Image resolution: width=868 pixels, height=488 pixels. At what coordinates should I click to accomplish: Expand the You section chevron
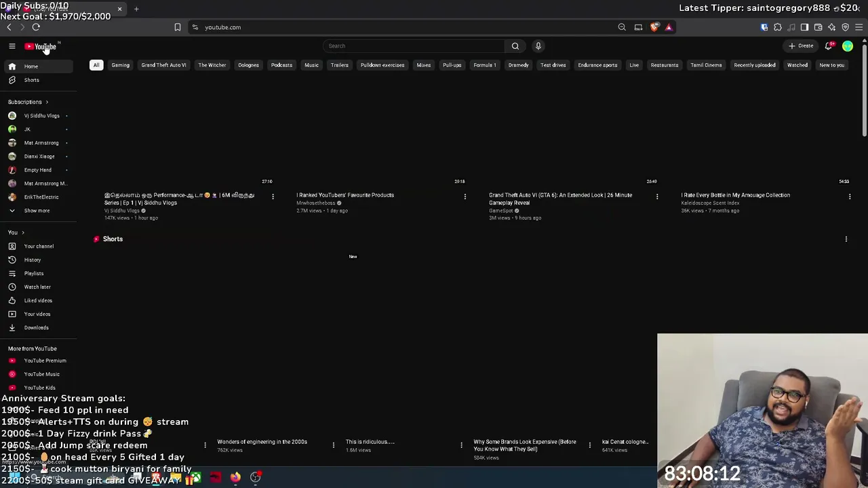(22, 232)
